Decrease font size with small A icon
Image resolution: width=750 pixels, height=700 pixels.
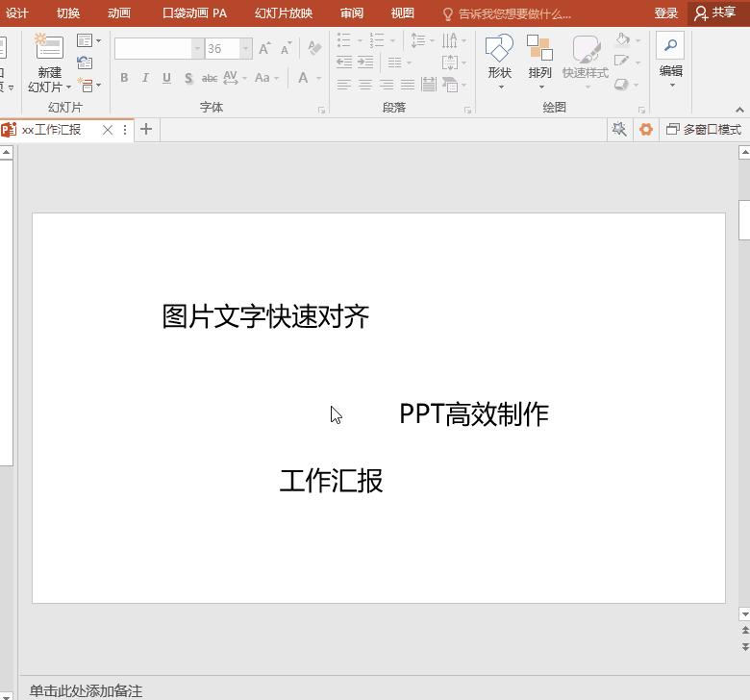[x=286, y=48]
